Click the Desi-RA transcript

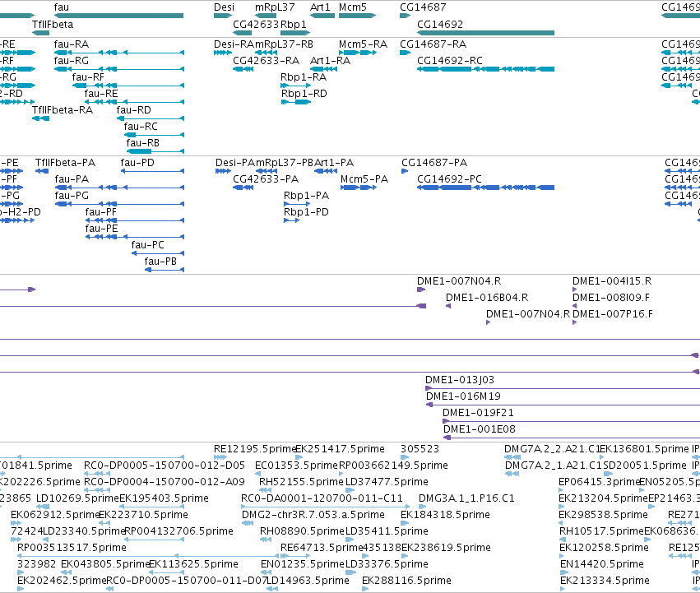[223, 53]
